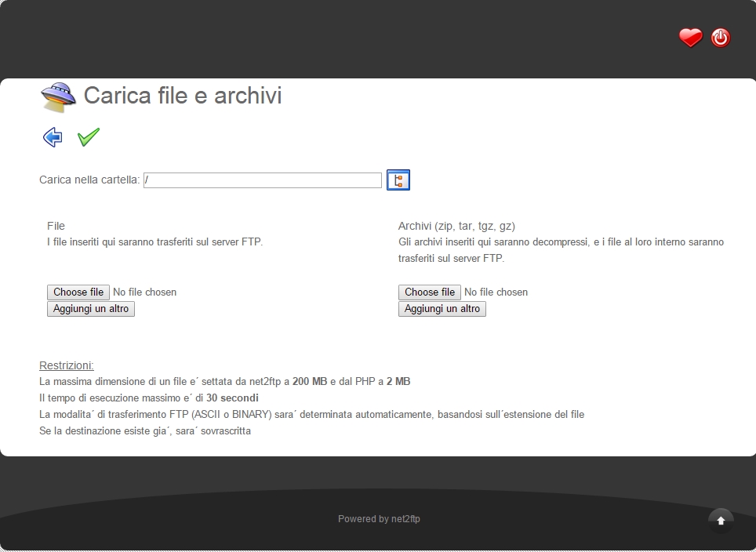Click the 'Powered by net2ftp' footer link
The height and width of the screenshot is (552, 756).
coord(379,519)
